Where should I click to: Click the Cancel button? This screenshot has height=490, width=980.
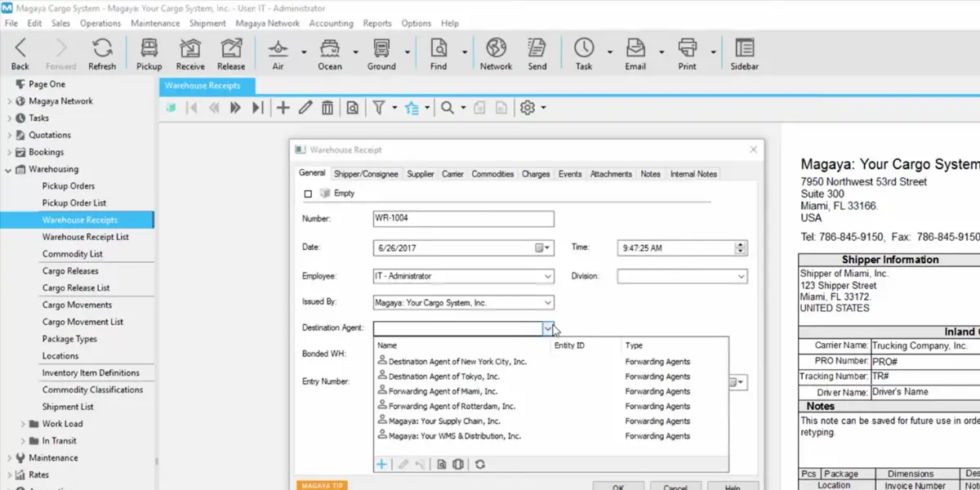[675, 487]
